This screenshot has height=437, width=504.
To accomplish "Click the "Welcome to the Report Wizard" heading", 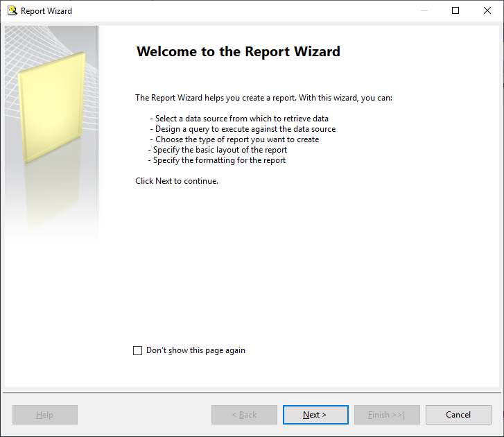I will [x=238, y=51].
